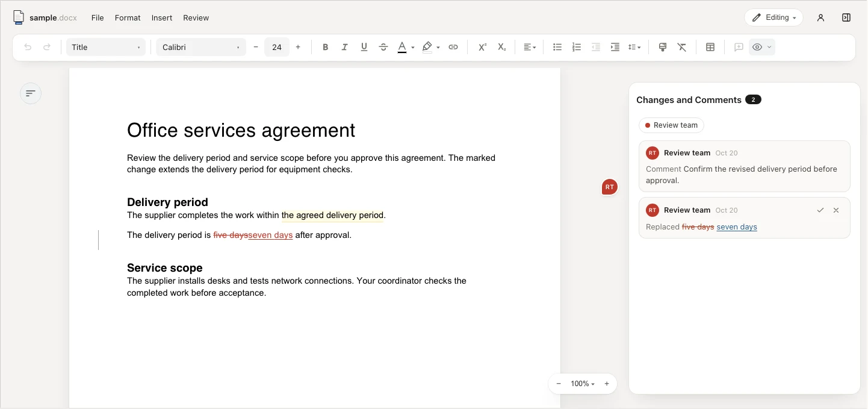Open the dropdown arrow beside the eye icon
Screen dimensions: 868x409
click(769, 47)
